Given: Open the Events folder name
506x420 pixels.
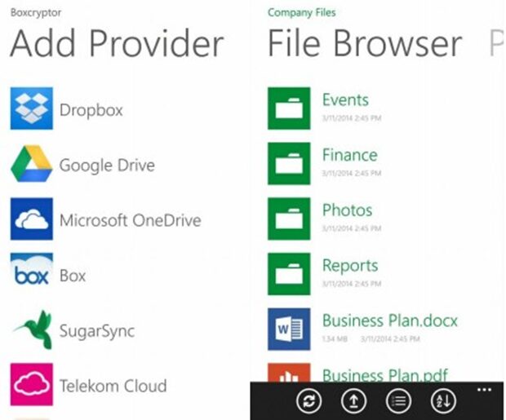Looking at the screenshot, I should point(345,99).
